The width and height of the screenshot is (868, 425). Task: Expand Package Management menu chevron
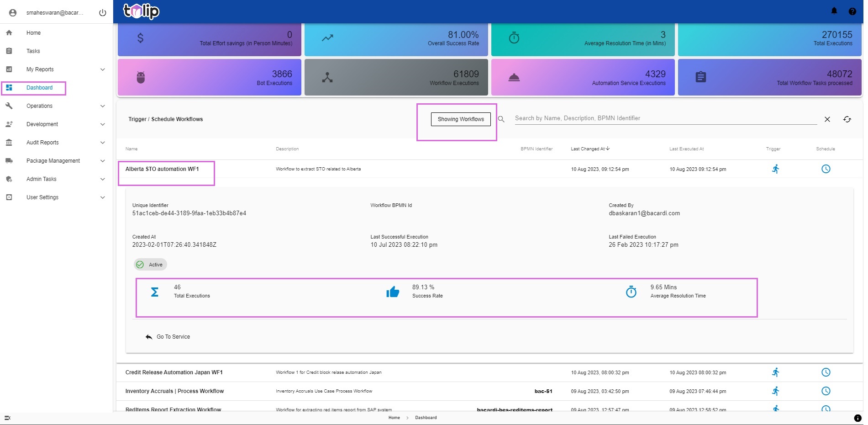103,161
